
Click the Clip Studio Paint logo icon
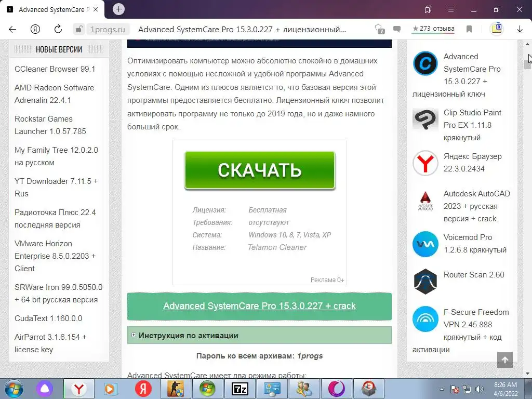click(425, 119)
